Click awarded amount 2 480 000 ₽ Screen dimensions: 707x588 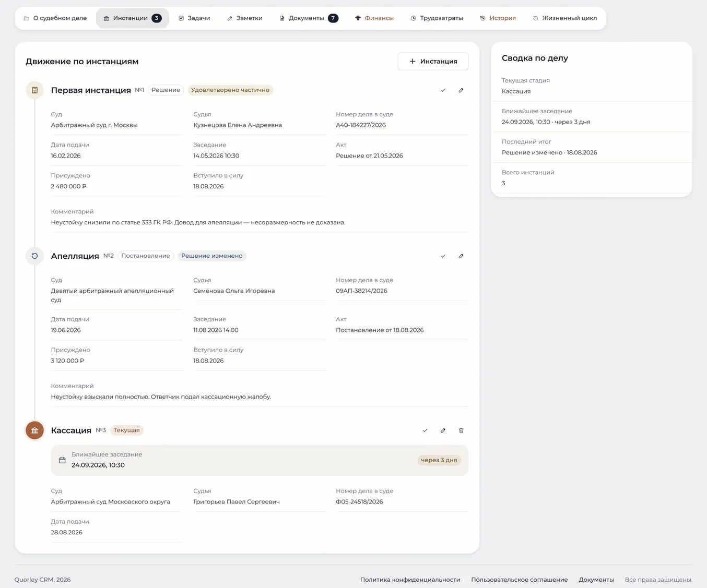[x=69, y=187]
